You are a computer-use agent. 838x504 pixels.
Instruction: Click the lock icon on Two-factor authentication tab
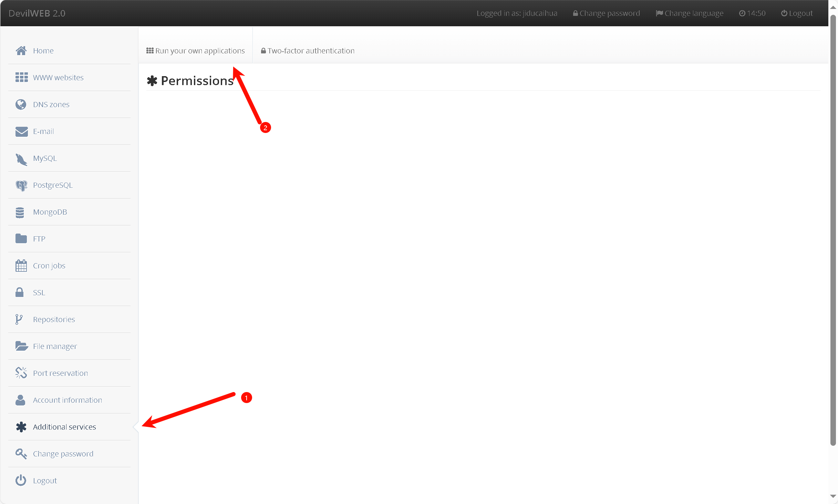click(x=263, y=51)
